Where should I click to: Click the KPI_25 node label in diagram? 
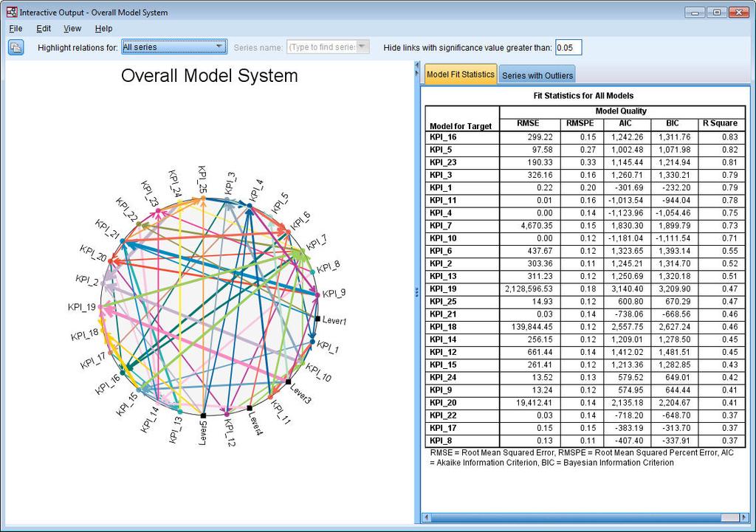coord(202,179)
